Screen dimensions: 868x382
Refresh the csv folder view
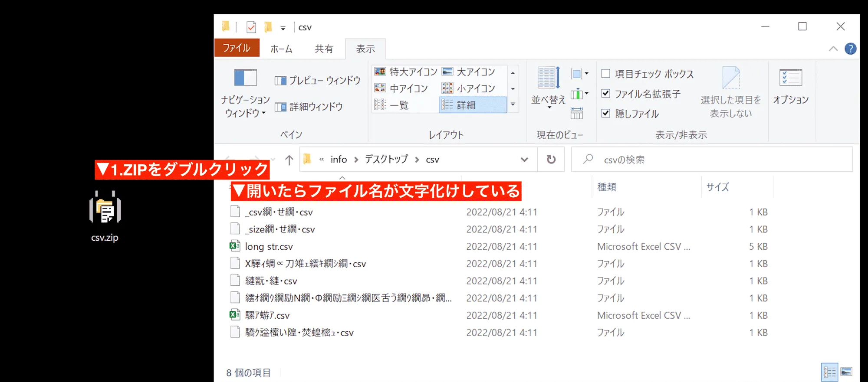[551, 160]
